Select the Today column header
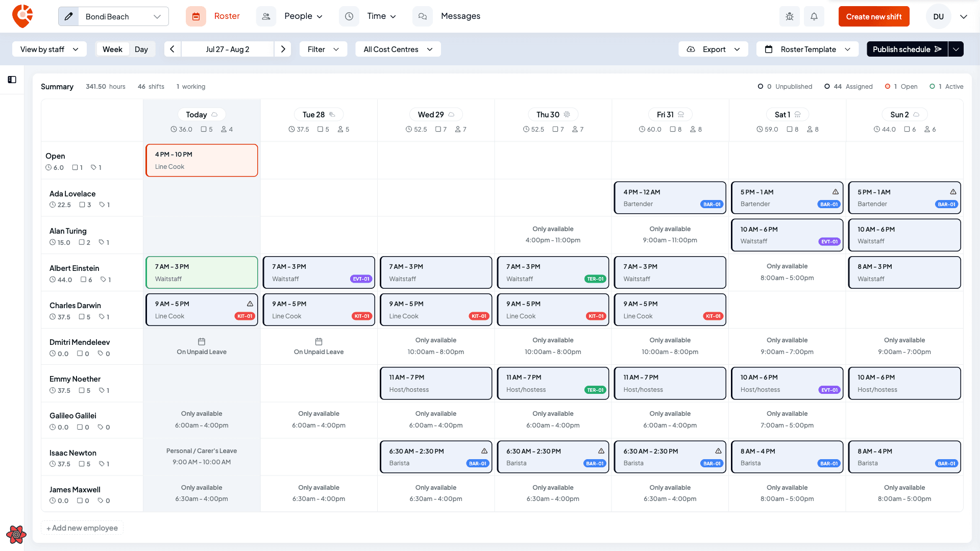Viewport: 980px width, 551px height. 202,114
